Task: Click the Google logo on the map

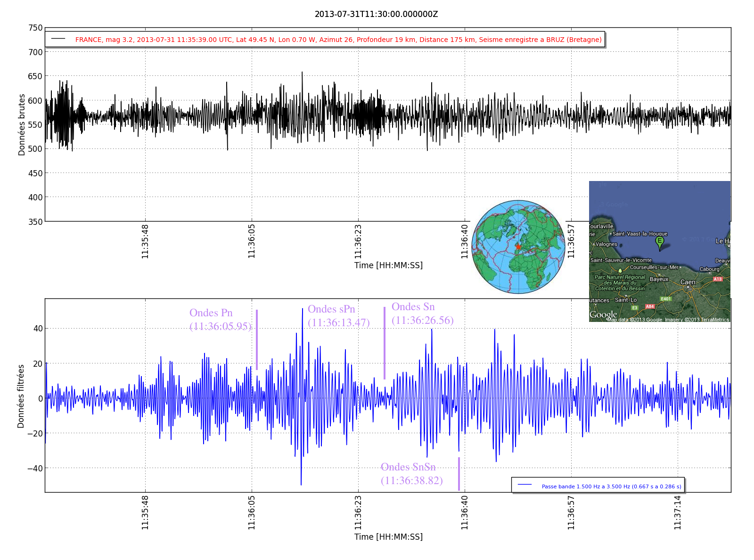Action: (x=603, y=314)
